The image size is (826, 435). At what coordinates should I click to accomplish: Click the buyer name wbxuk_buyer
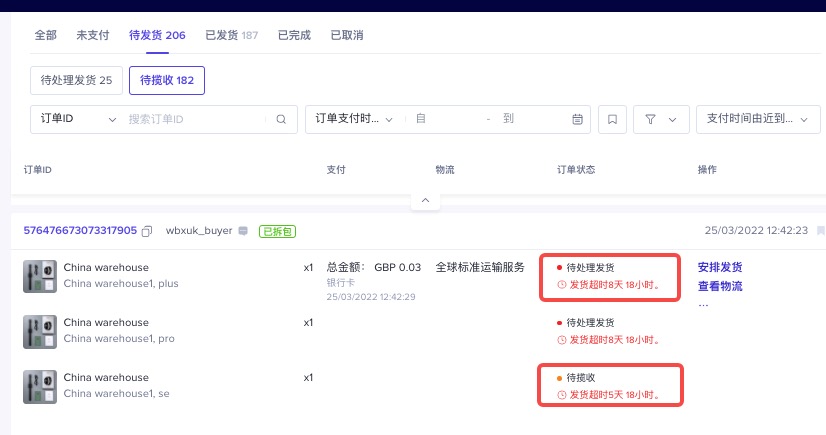click(x=199, y=231)
